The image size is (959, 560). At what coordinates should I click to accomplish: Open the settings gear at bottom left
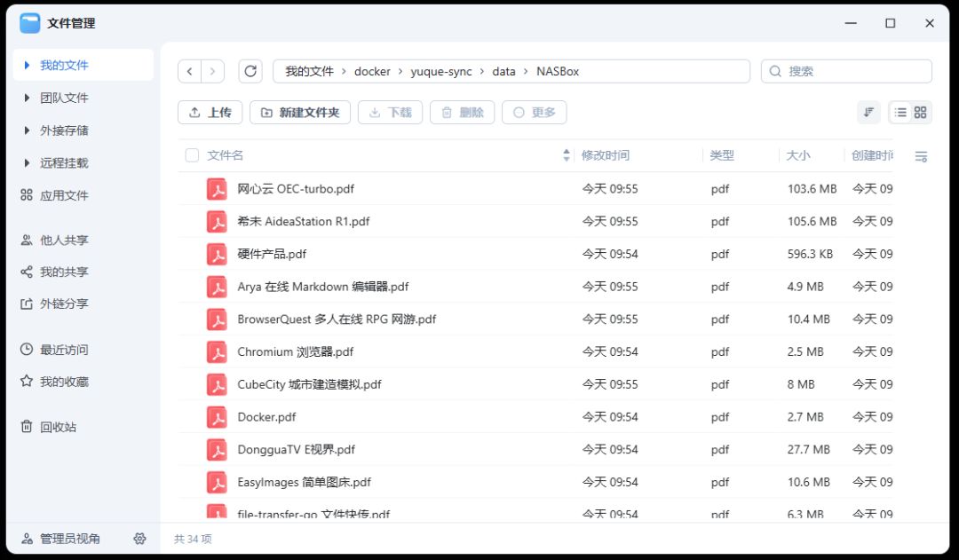(x=139, y=539)
